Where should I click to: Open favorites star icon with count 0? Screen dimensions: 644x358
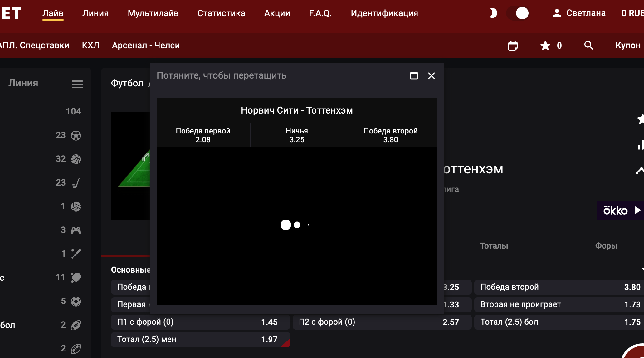(551, 46)
